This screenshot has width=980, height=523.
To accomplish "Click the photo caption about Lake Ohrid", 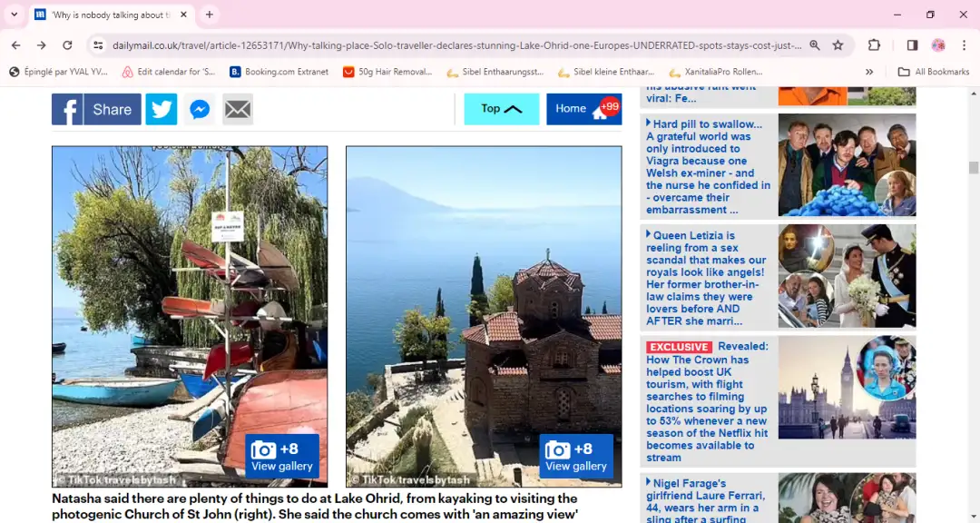I will [x=315, y=507].
